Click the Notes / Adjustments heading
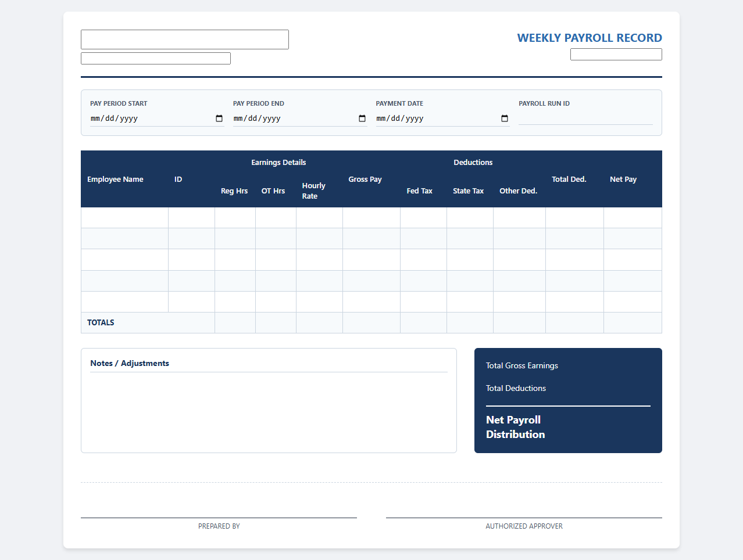 (x=130, y=364)
